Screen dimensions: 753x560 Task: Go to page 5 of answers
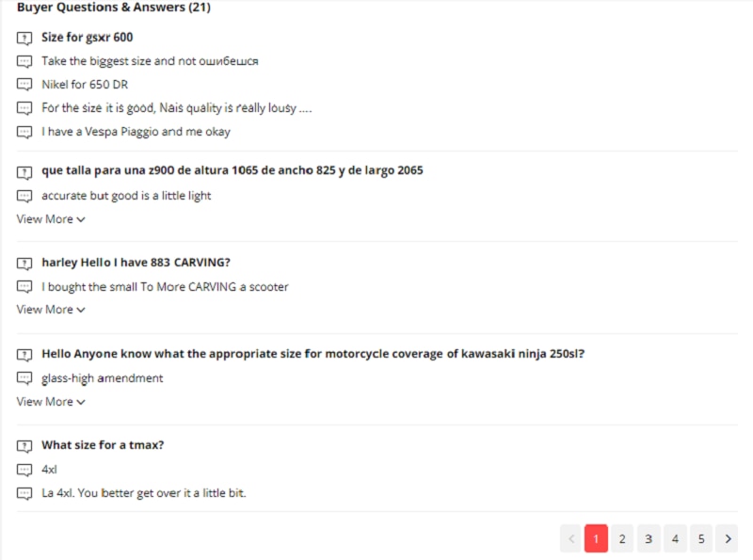tap(701, 539)
